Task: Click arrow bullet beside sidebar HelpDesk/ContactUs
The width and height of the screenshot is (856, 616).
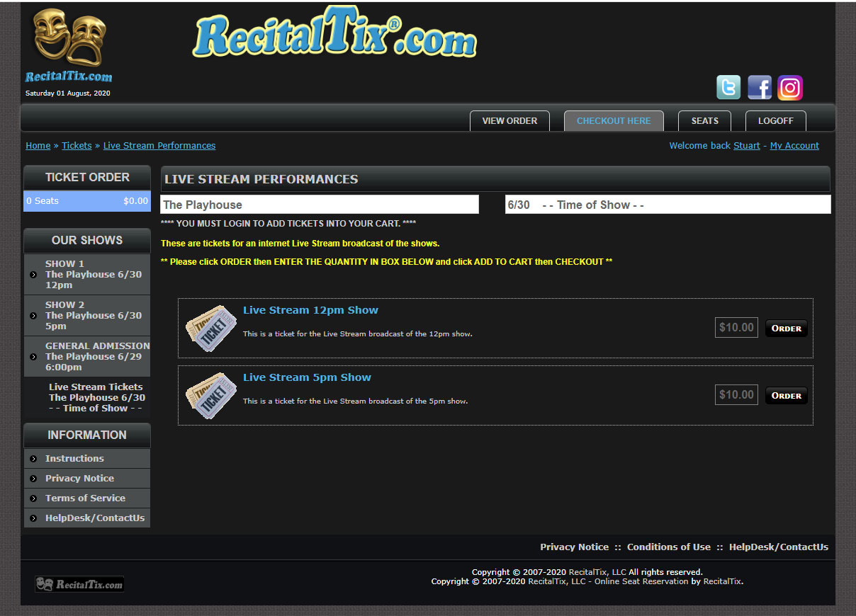Action: click(x=33, y=518)
